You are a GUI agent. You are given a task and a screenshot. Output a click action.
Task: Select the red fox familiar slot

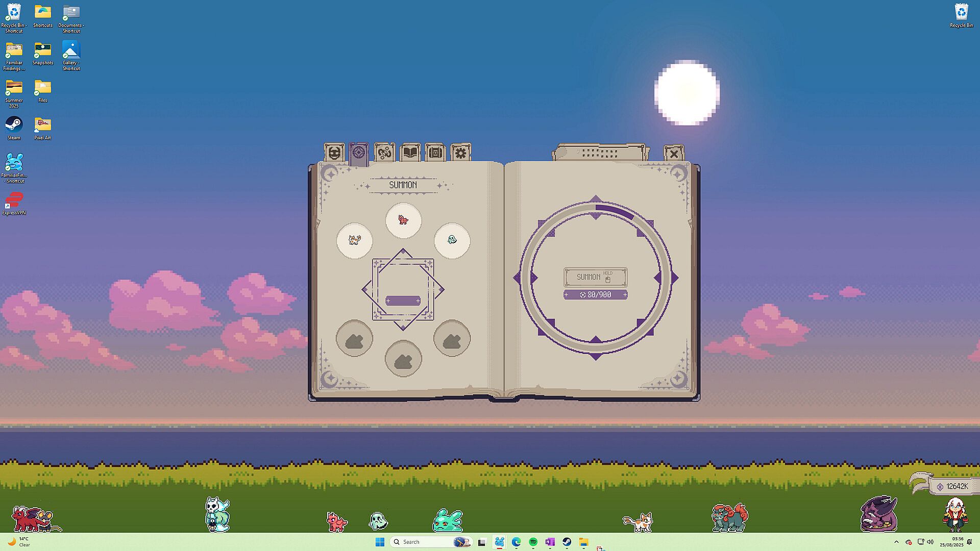click(x=403, y=220)
